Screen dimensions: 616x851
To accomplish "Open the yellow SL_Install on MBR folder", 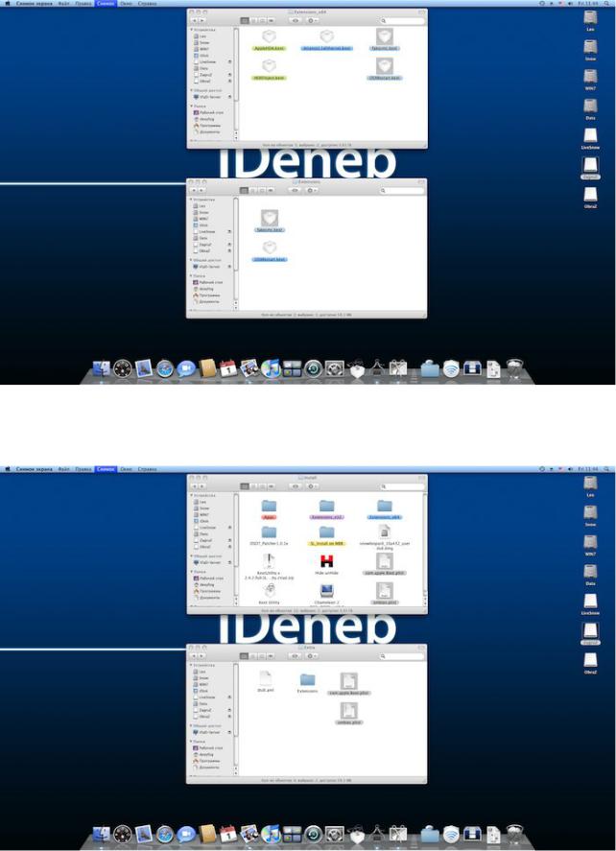I will (327, 536).
